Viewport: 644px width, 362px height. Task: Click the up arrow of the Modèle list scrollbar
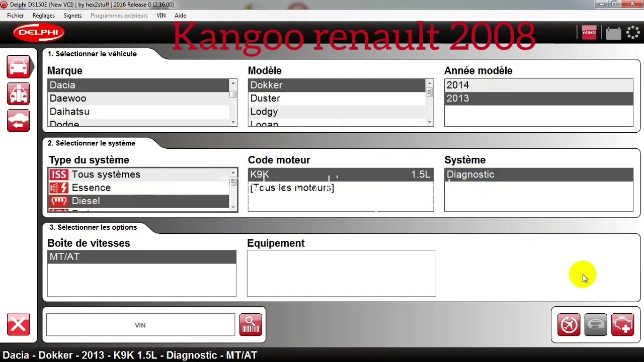(x=429, y=83)
